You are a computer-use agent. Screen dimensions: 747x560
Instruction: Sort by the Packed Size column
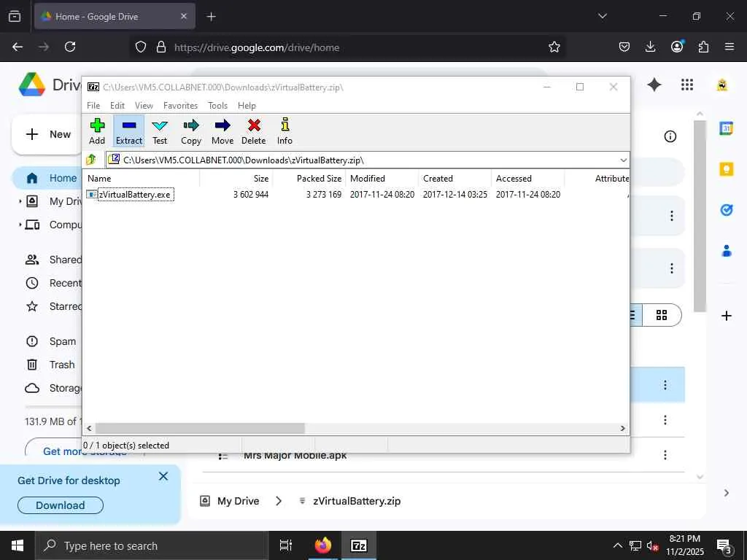coord(309,179)
